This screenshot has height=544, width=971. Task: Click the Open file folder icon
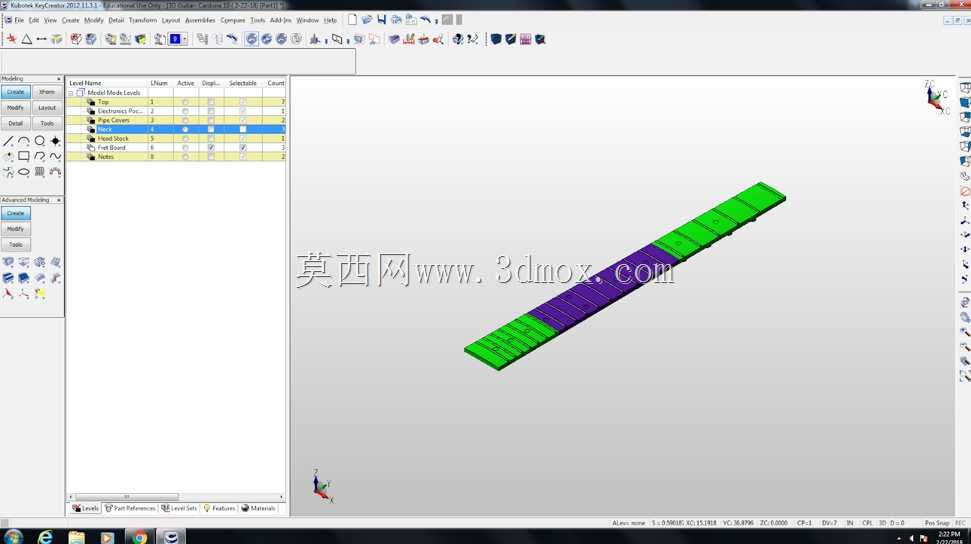[x=367, y=20]
